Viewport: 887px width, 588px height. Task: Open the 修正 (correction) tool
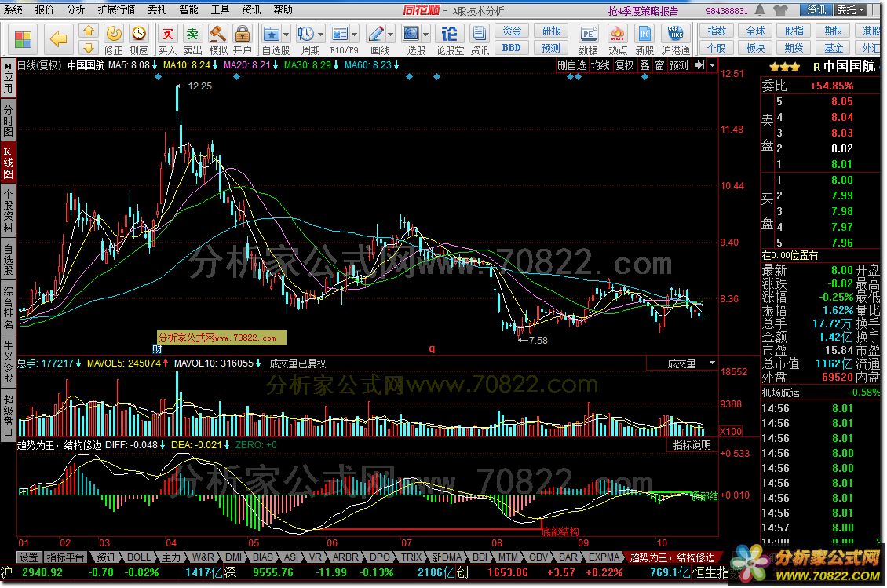(x=114, y=40)
